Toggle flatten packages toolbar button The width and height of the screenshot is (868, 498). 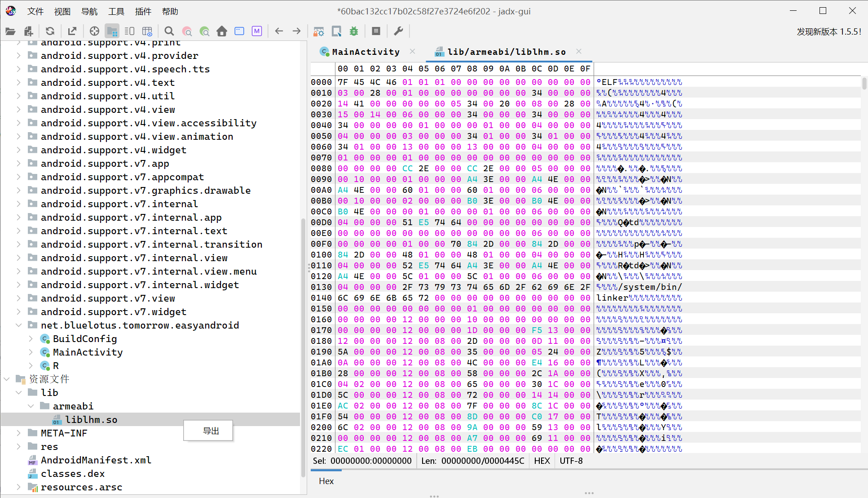tap(112, 31)
